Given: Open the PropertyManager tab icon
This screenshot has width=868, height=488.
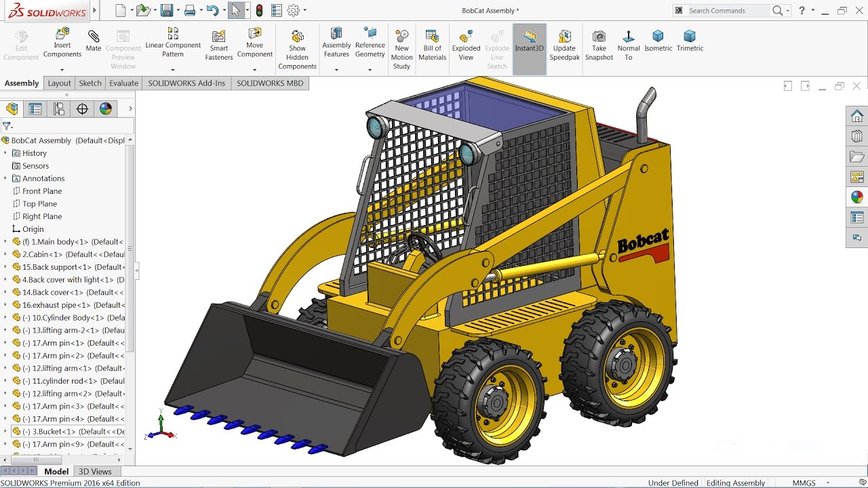Looking at the screenshot, I should pos(35,108).
